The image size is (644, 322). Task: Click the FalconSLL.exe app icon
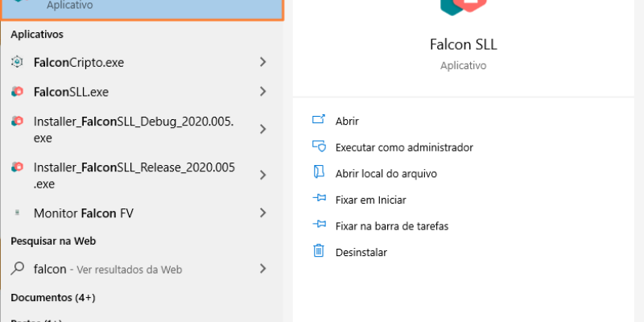tap(17, 92)
